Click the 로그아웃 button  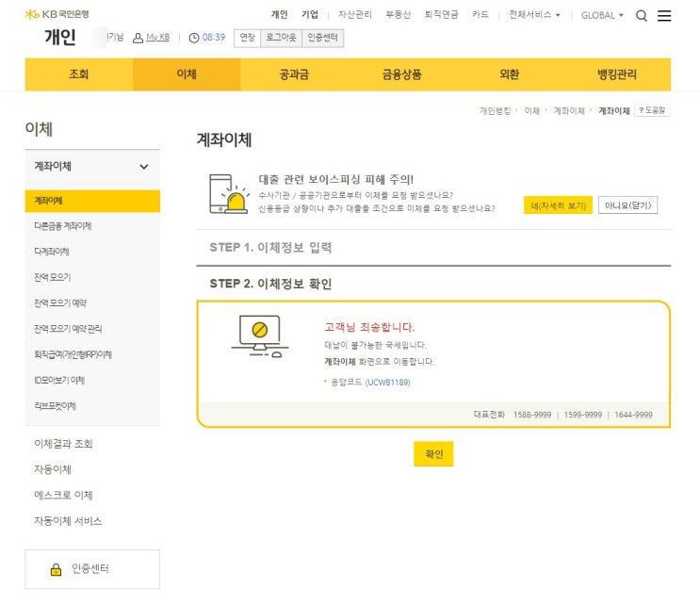[282, 38]
